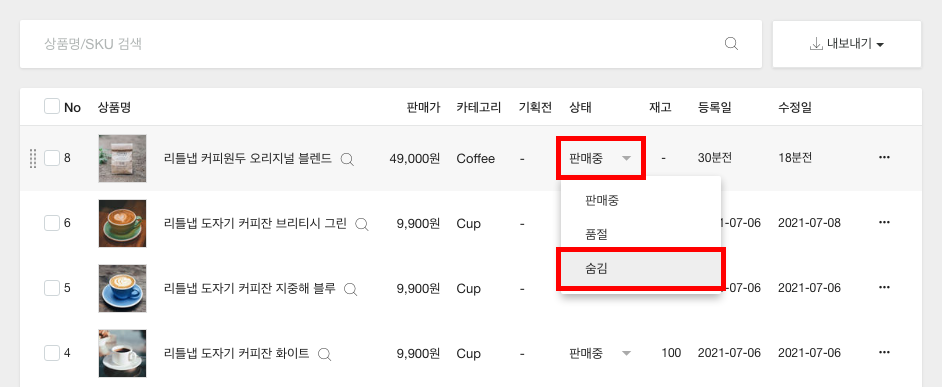Open the 내보내기 export dropdown

pyautogui.click(x=846, y=44)
